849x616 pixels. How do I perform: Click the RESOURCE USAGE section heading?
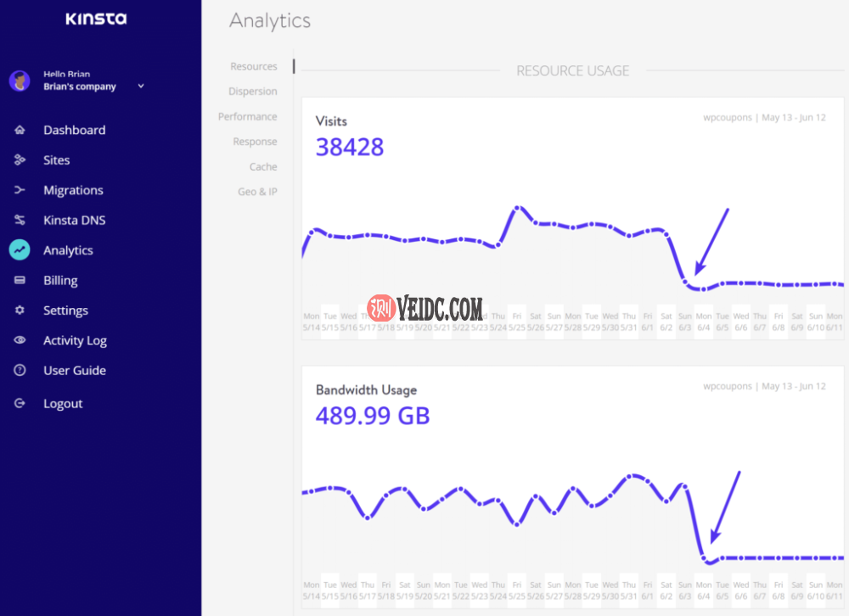tap(573, 71)
